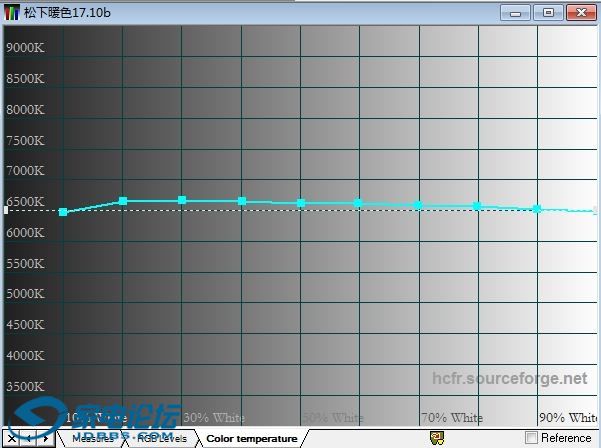Click the 9000K axis label
This screenshot has height=448, width=601.
tap(25, 47)
